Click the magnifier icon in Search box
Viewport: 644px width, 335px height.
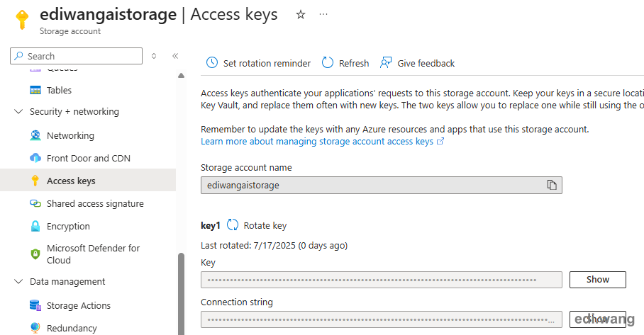18,56
